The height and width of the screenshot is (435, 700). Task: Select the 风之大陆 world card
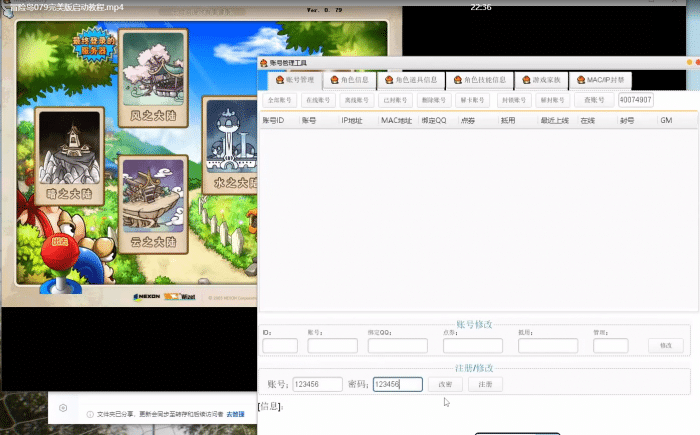coord(153,70)
